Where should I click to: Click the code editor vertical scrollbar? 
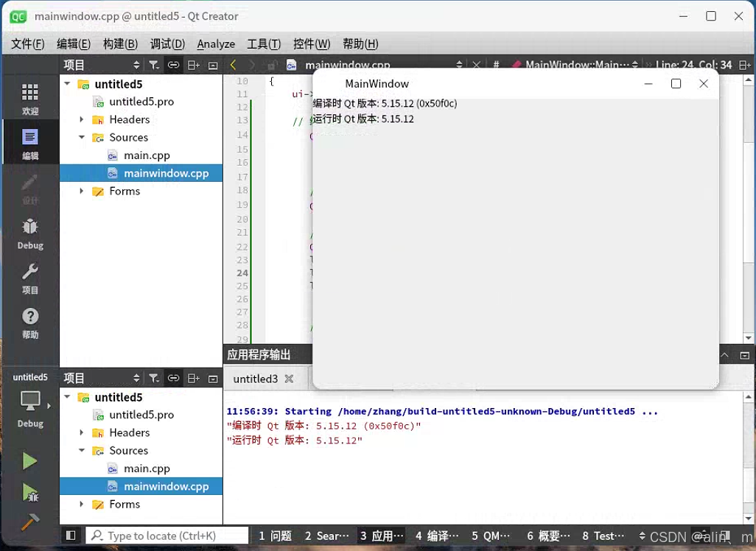coord(749,208)
